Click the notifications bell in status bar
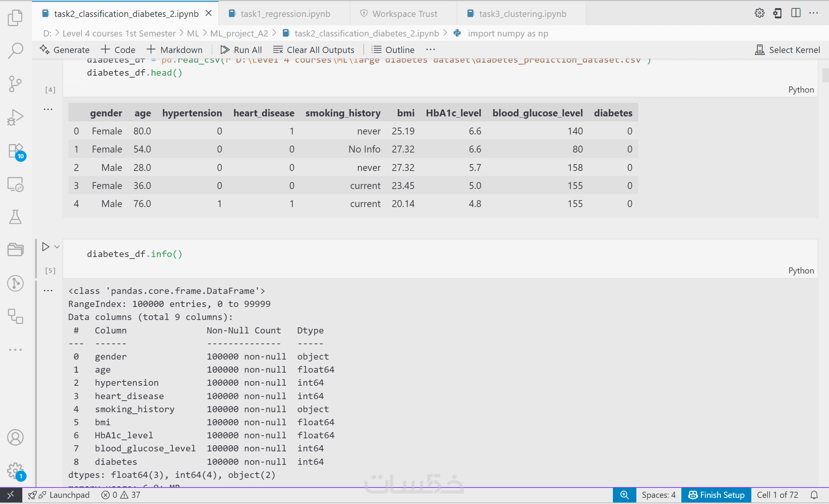Viewport: 829px width, 504px height. point(814,495)
